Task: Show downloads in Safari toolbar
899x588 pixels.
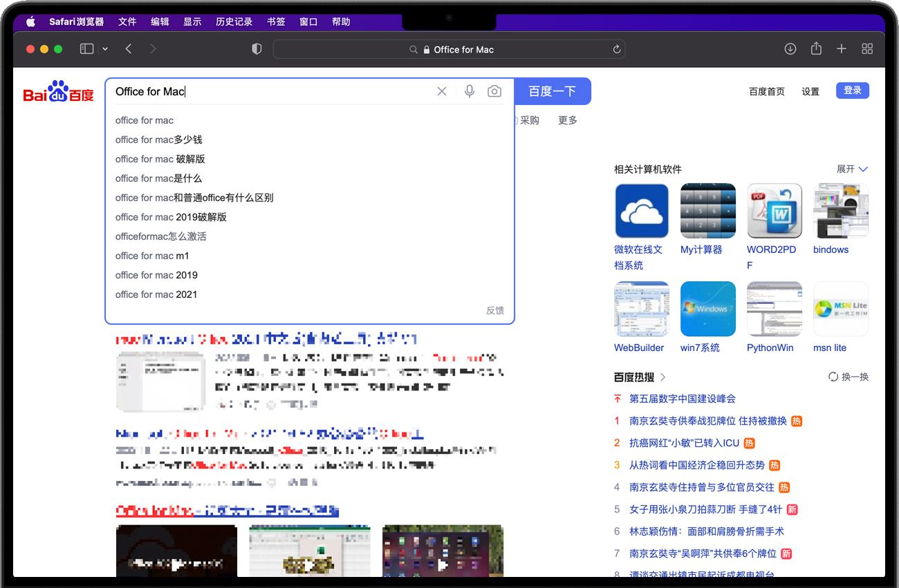Action: tap(790, 49)
